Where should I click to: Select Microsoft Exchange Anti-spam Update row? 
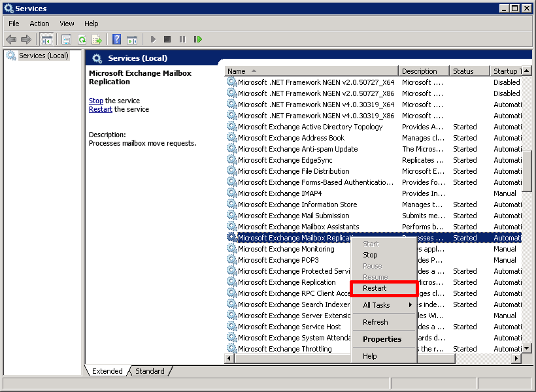pyautogui.click(x=374, y=149)
